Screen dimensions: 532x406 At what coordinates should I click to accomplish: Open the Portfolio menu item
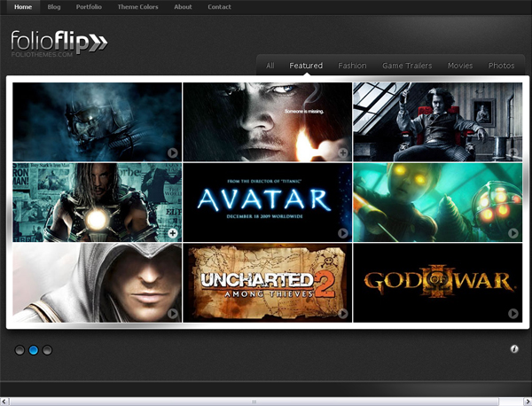tap(89, 7)
